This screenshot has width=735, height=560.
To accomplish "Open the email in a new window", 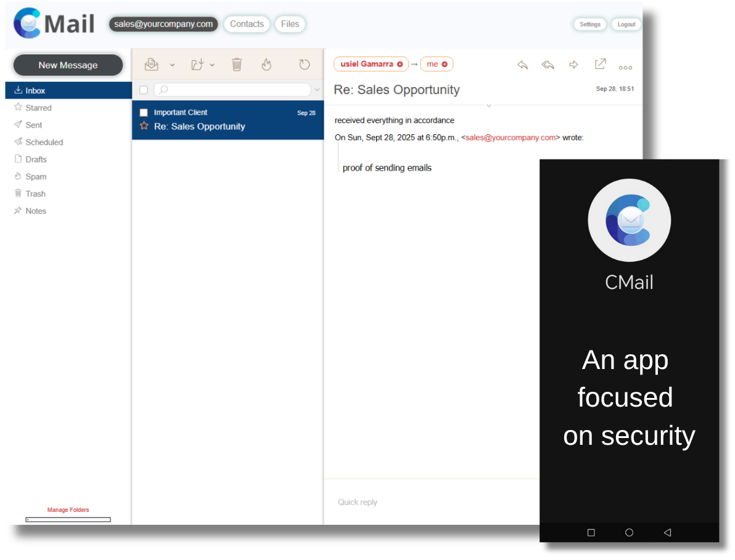I will [x=599, y=64].
